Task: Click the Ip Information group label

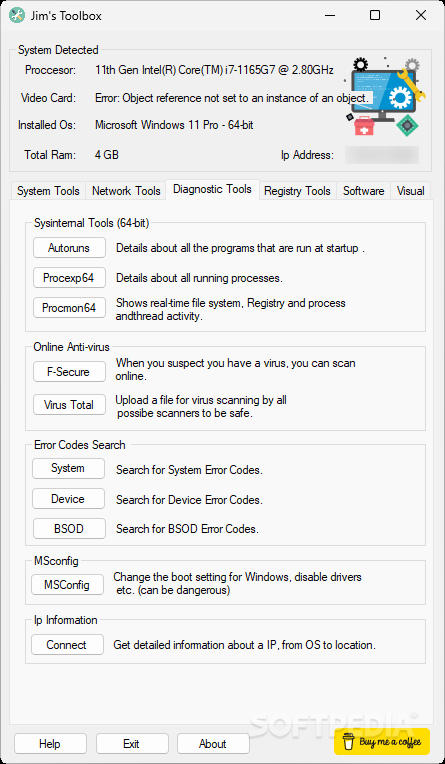Action: (65, 620)
